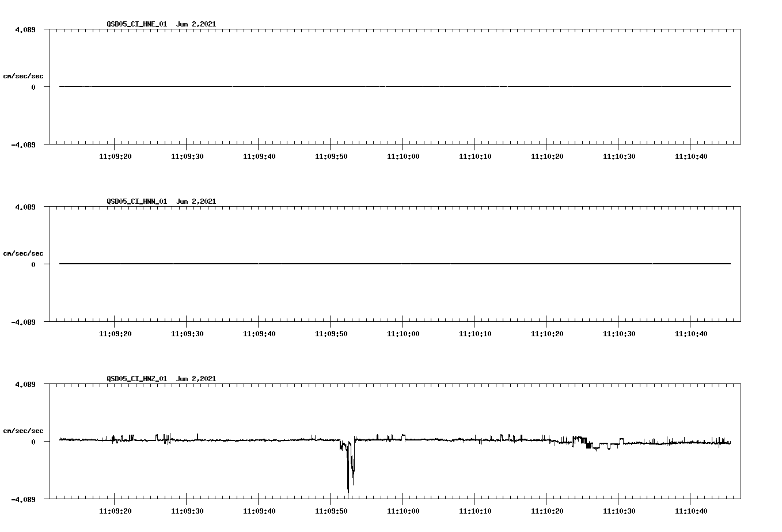Click 11:09:40 time label under HNZ plot
The height and width of the screenshot is (532, 782).
coord(259,511)
